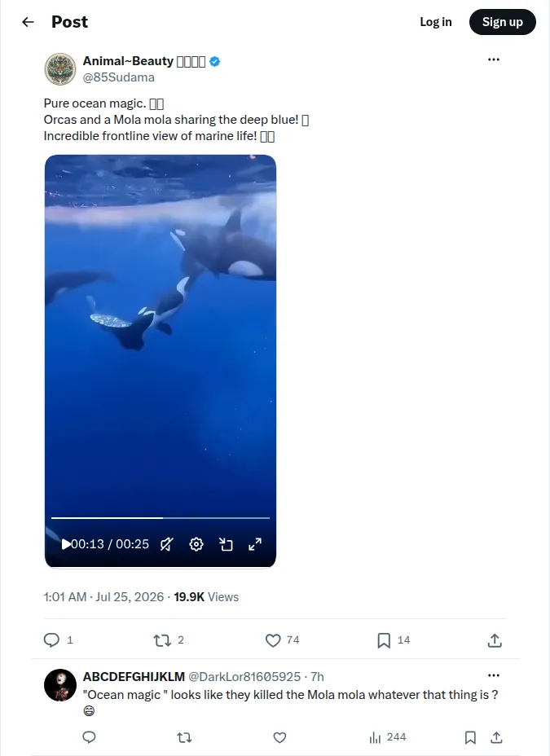The width and height of the screenshot is (550, 756).
Task: Seek along the video progress bar
Action: (161, 518)
